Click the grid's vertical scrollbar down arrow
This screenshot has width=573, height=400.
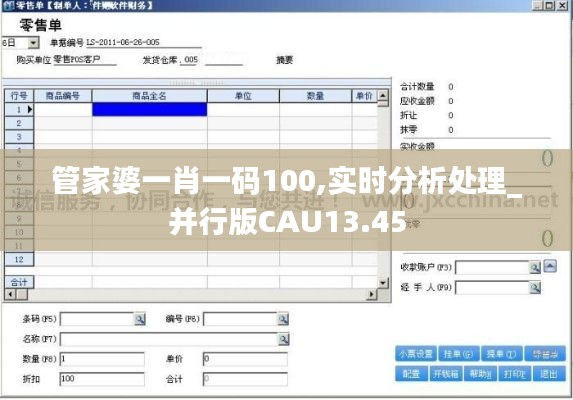(x=383, y=282)
